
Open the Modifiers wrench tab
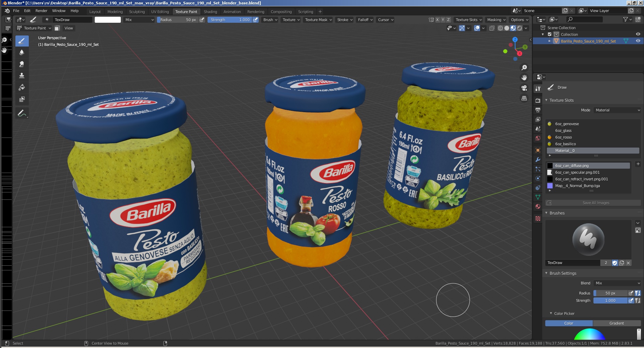pos(538,160)
